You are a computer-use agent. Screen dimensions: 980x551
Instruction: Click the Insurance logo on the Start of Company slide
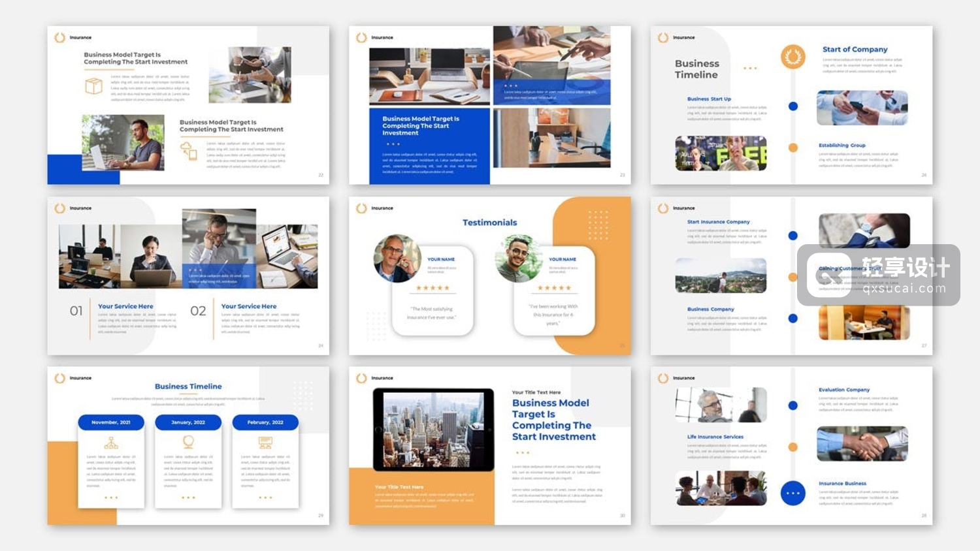pos(676,38)
